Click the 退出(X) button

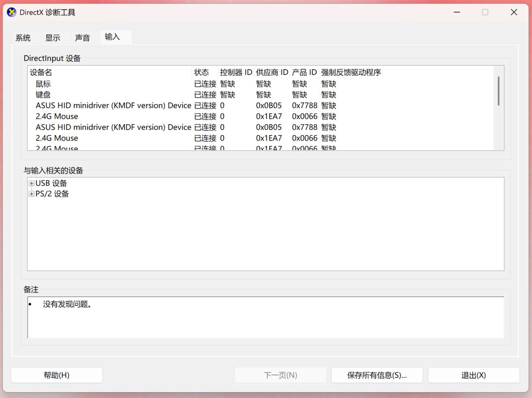pos(474,375)
